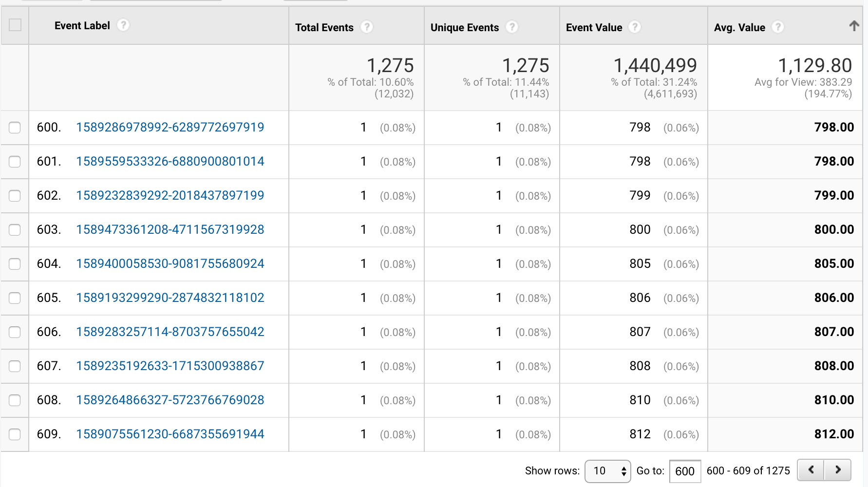Select the 800.00 Avg. Value cell
The image size is (868, 487).
click(x=834, y=229)
